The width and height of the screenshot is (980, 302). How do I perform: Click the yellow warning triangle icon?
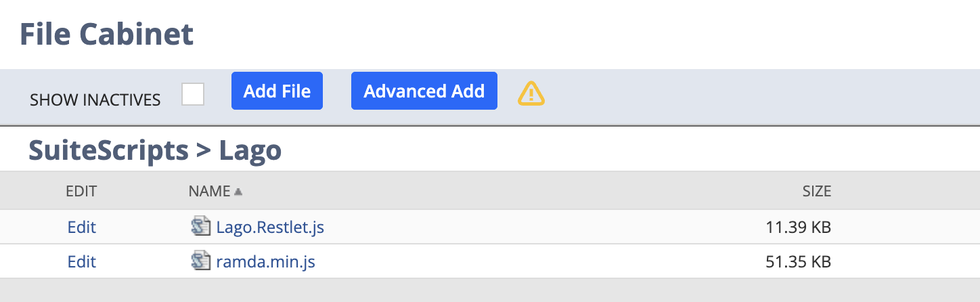(531, 93)
